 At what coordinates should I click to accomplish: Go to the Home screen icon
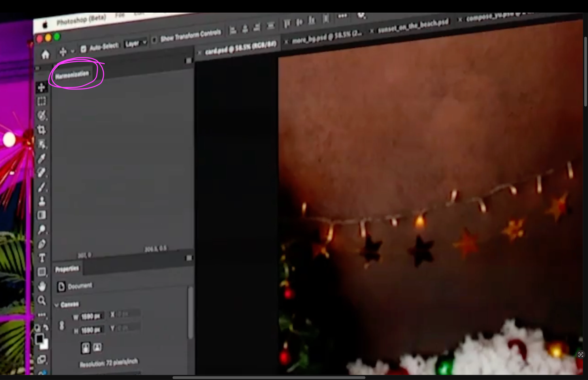pyautogui.click(x=45, y=55)
